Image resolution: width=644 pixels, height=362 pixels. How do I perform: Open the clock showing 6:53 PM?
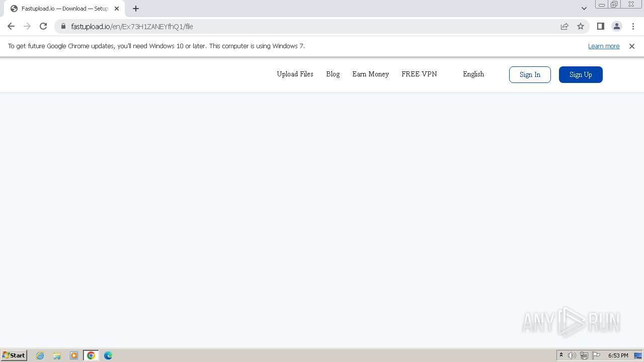(x=618, y=355)
